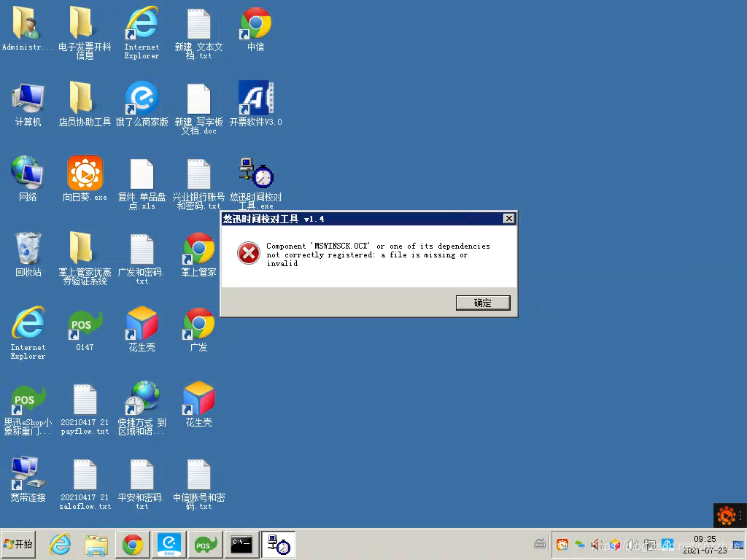Select the 平安和密码.txt file
The image size is (747, 560).
[142, 485]
